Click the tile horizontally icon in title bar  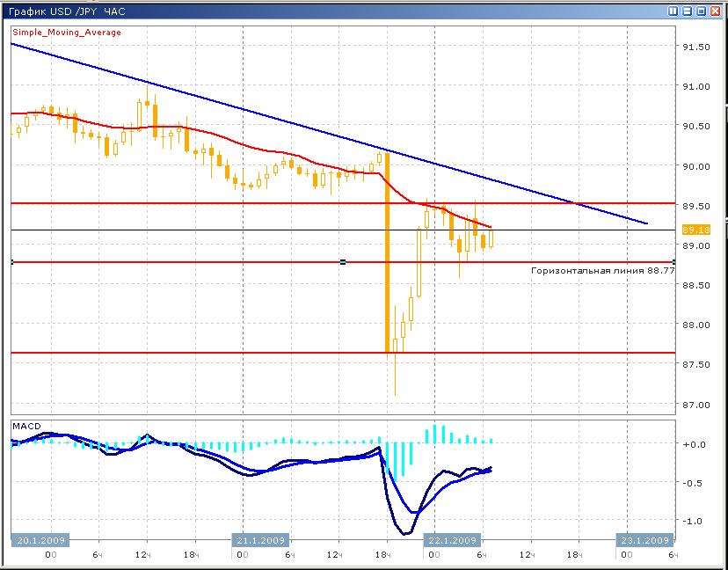point(688,11)
